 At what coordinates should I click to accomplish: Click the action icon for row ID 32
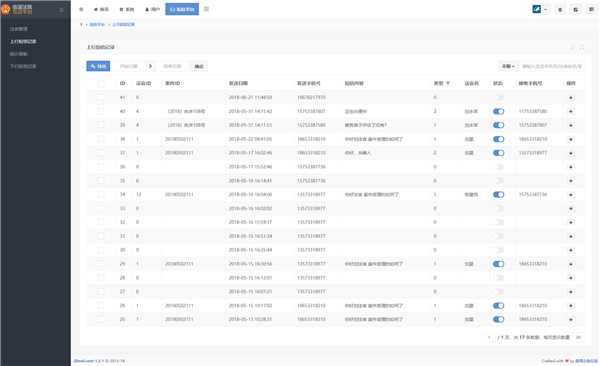(571, 222)
